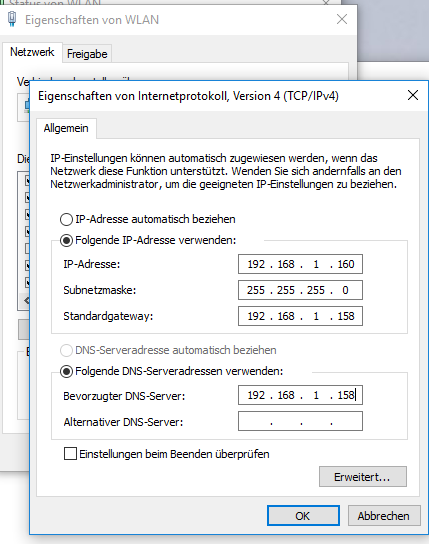Screen dimensions: 429x544
Task: Select the Allgemein tab
Action: (x=66, y=128)
